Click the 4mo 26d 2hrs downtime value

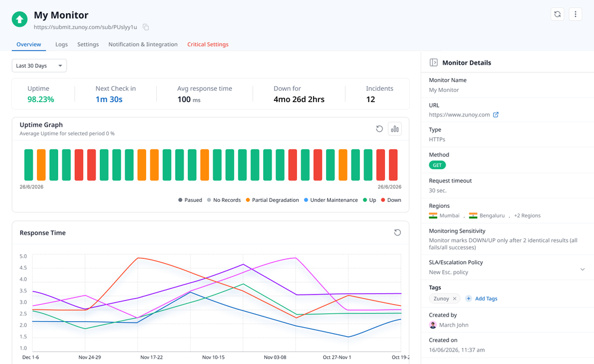pyautogui.click(x=299, y=99)
